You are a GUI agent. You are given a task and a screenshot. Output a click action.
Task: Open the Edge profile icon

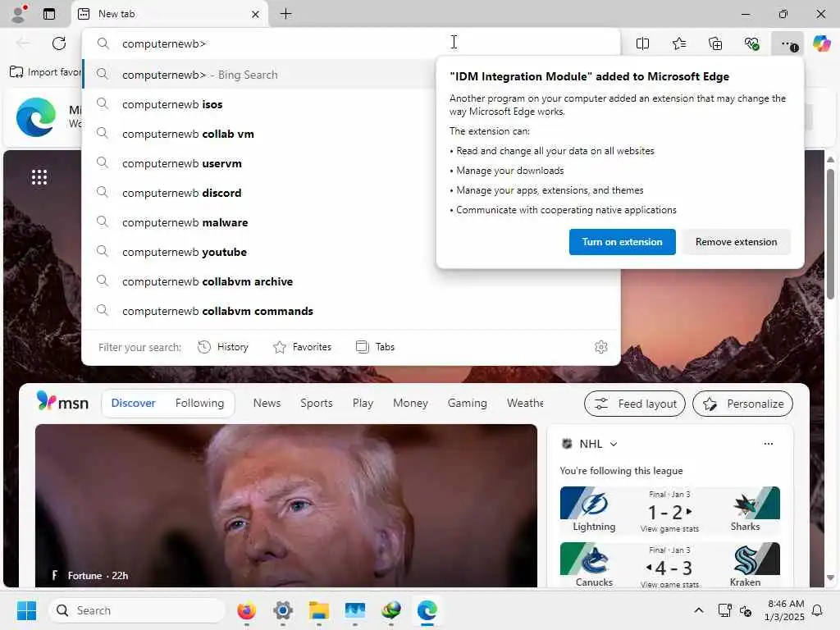(x=20, y=14)
